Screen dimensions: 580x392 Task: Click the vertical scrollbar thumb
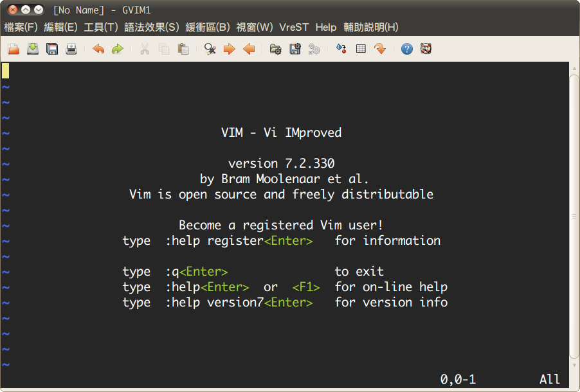coord(574,217)
